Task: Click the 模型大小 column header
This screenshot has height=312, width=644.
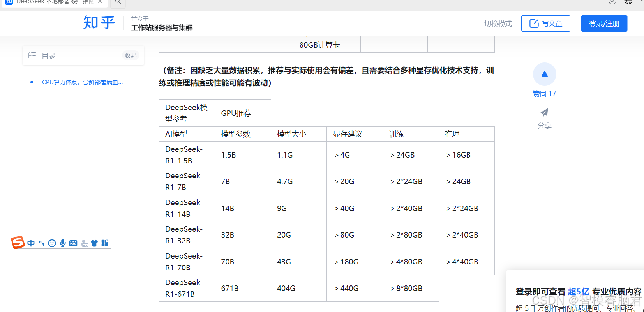Action: point(291,134)
